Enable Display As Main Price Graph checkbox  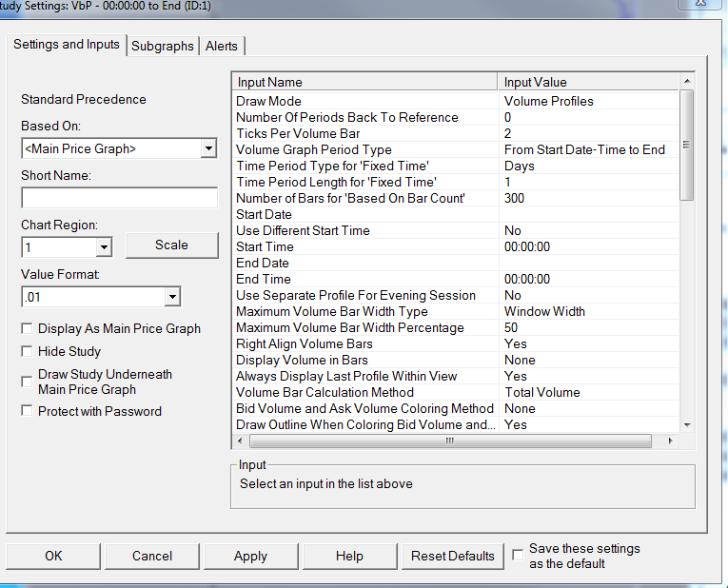click(27, 328)
